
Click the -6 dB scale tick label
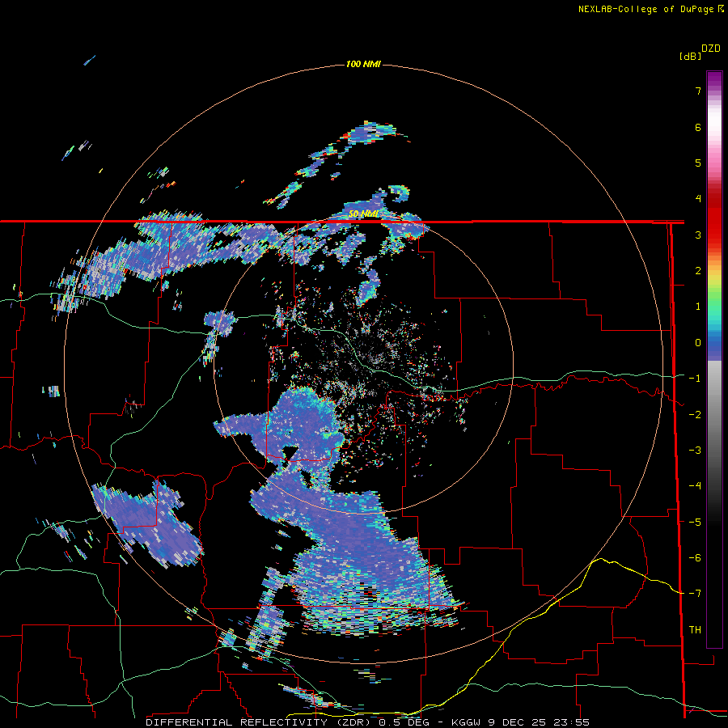point(695,558)
